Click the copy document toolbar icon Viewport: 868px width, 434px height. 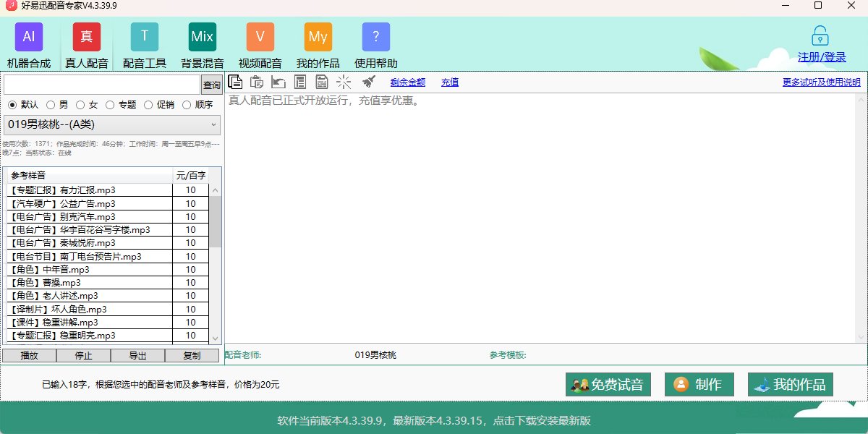[235, 82]
